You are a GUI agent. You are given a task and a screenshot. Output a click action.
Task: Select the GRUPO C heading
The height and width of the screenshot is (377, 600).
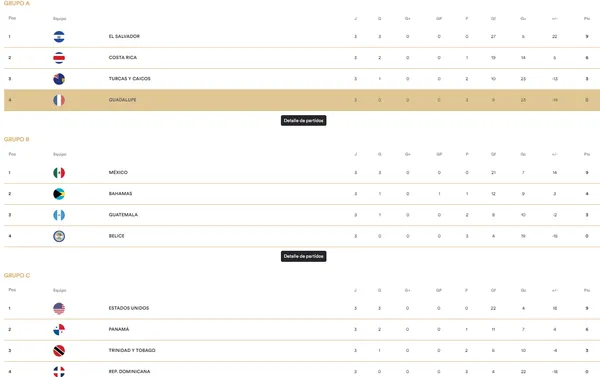click(x=17, y=275)
